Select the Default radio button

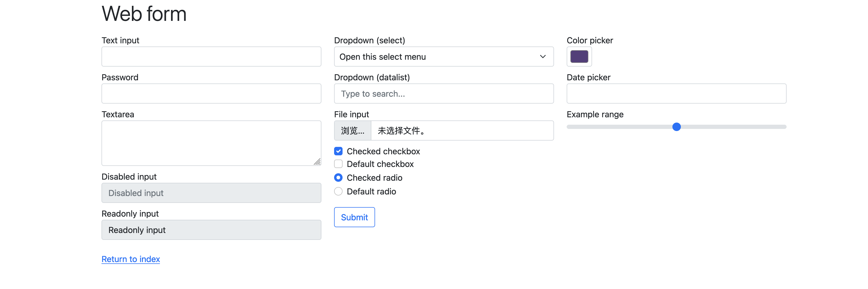339,192
